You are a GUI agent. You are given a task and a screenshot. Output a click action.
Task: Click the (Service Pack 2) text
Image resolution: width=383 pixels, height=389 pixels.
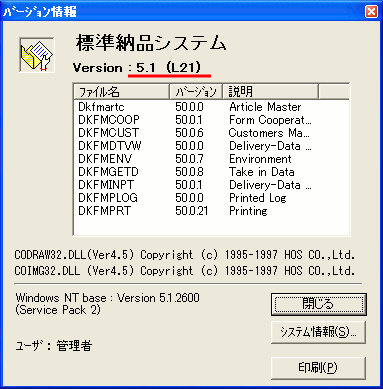(58, 310)
